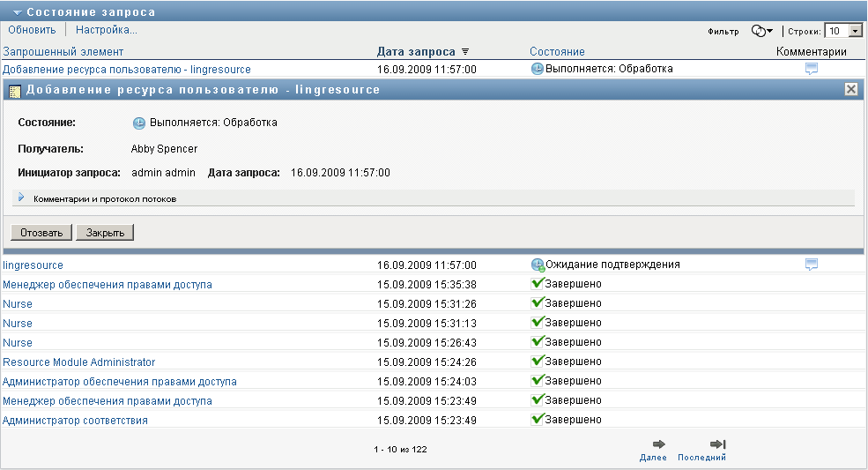Open comments icon for Добавление ресурса row
The width and height of the screenshot is (868, 470).
(x=812, y=69)
